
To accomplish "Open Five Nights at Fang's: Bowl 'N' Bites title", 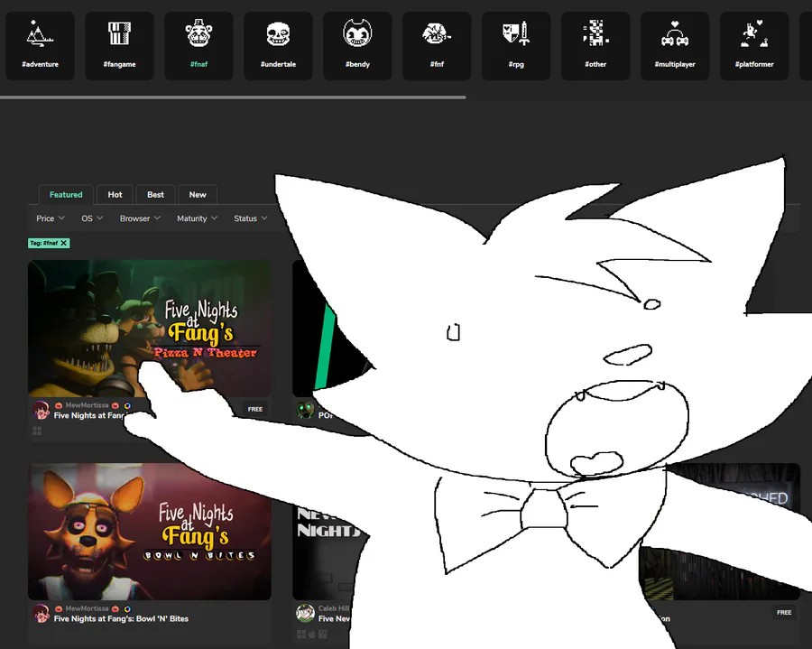I will point(121,618).
